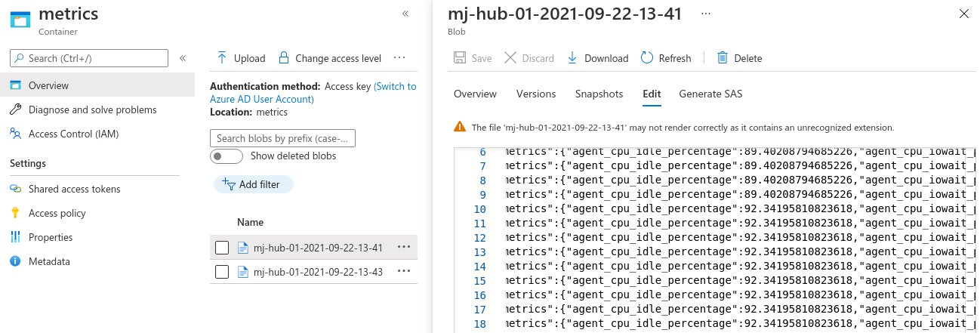Open more options for mj-hub-01-2021-09-22-13-43

[404, 272]
